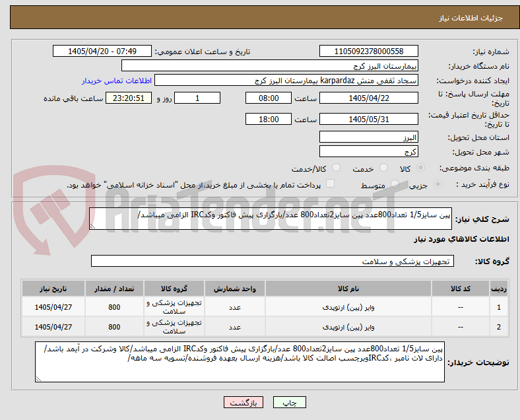Click the واحد شمارش column header
520x420 pixels.
[235, 289]
